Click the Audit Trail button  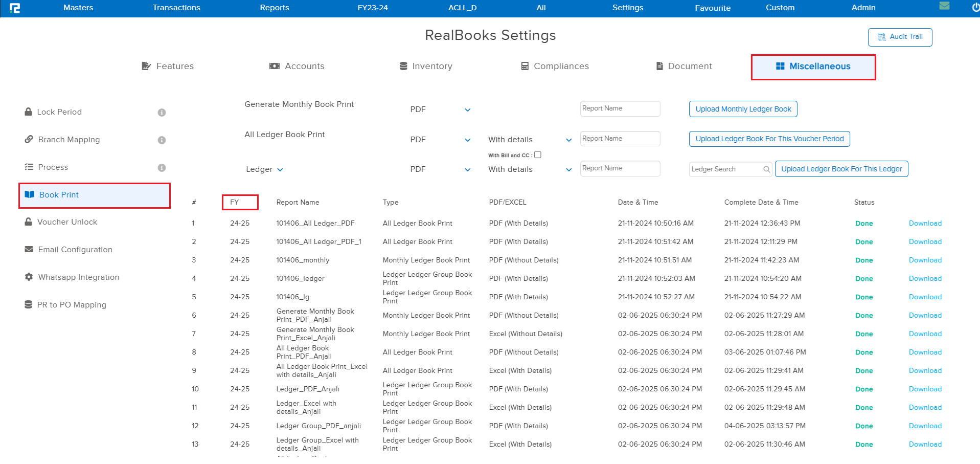[x=900, y=37]
